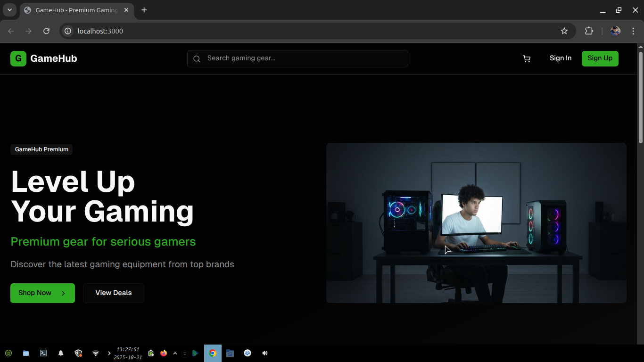Viewport: 644px width, 362px height.
Task: Open the browser extensions puzzle icon
Action: coord(589,31)
